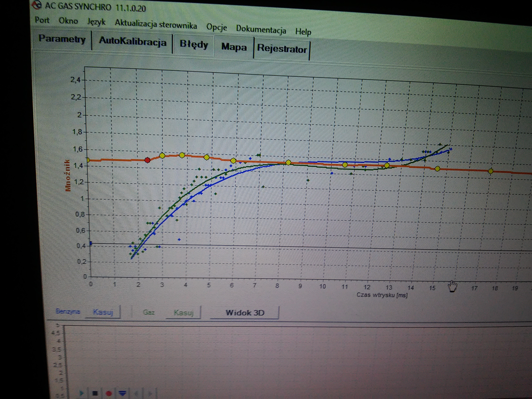Select the yellow multiplier point at 8.5 ms

288,163
